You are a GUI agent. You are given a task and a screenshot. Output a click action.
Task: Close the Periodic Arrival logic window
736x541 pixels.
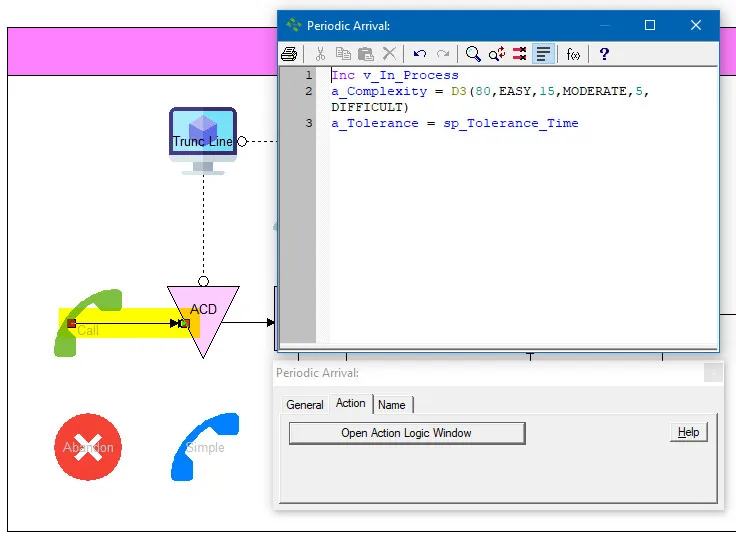tap(696, 25)
